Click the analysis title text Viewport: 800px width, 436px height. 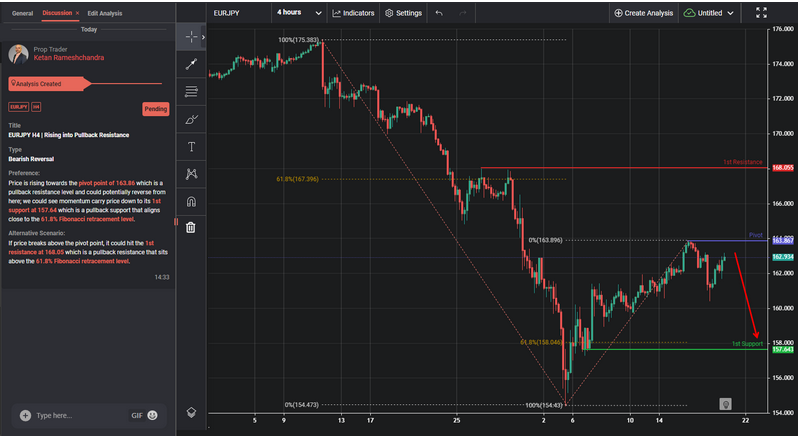68,135
